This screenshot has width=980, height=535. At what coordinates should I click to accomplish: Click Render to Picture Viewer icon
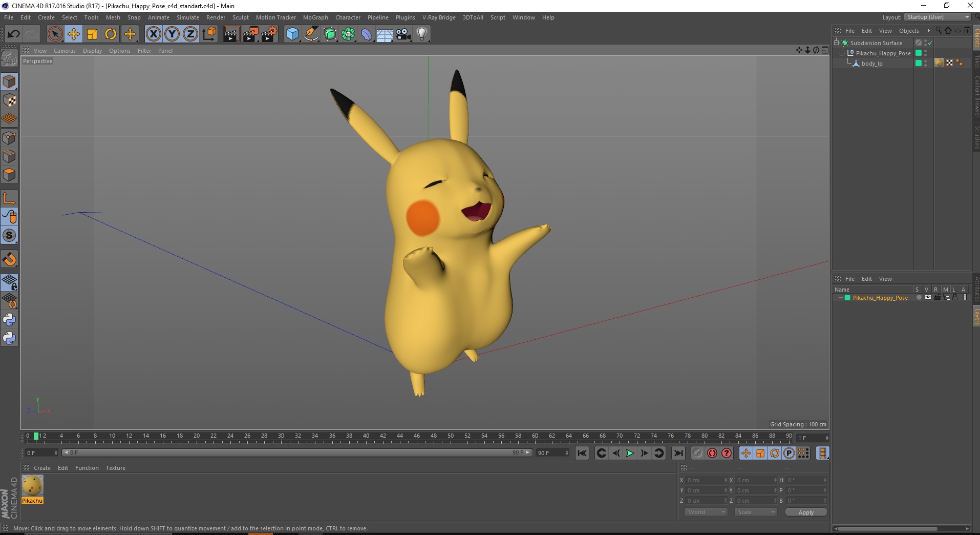[x=250, y=34]
